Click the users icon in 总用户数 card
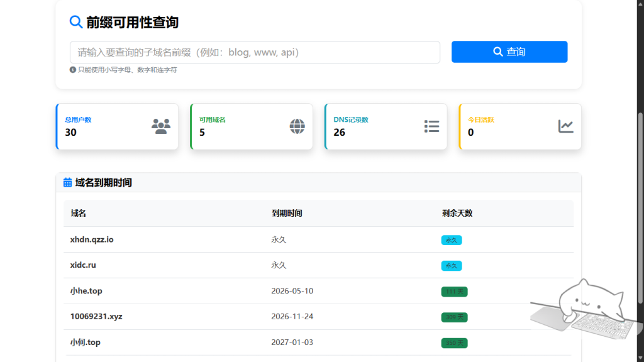Image resolution: width=644 pixels, height=362 pixels. [161, 126]
